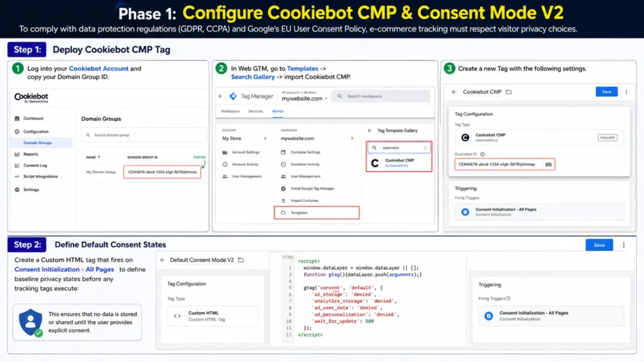Viewport: 644px width, 362px height.
Task: Click back arrow beside Default Consent Mode V2
Action: point(162,260)
